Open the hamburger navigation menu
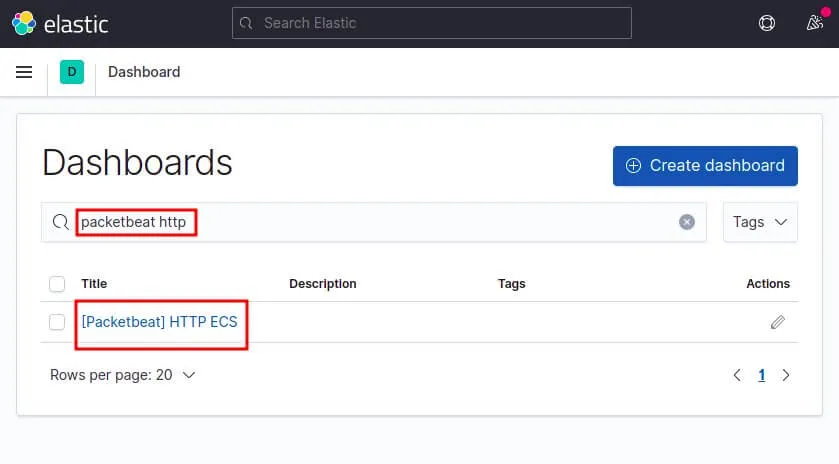The width and height of the screenshot is (839, 464). (x=24, y=72)
